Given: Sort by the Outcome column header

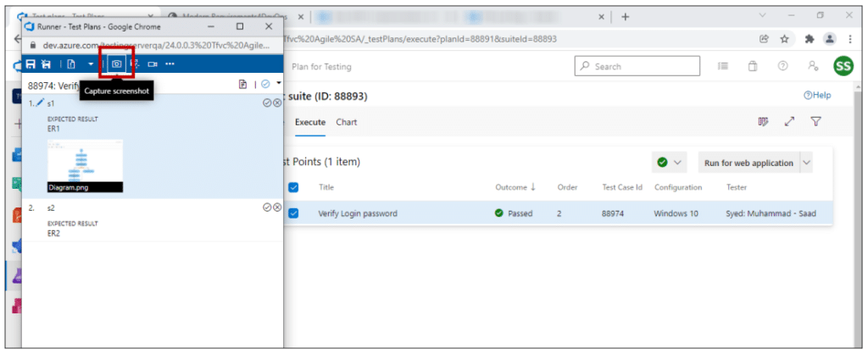Looking at the screenshot, I should (x=515, y=187).
